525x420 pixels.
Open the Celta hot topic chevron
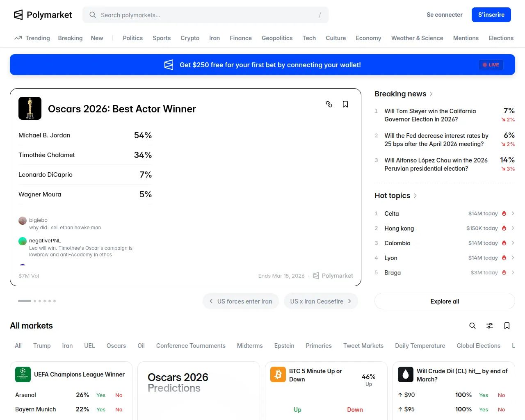[513, 213]
